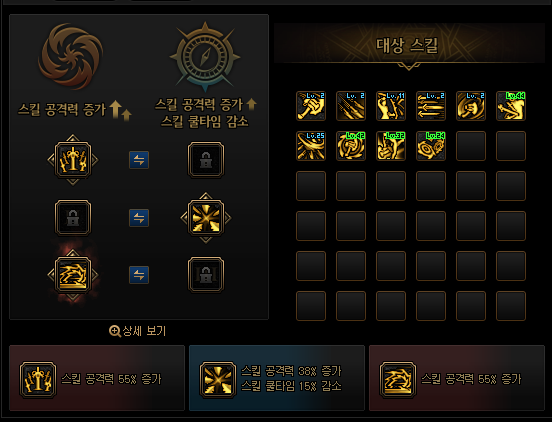Click the Lv.25 target skill icon
This screenshot has height=422, width=552.
pos(311,146)
